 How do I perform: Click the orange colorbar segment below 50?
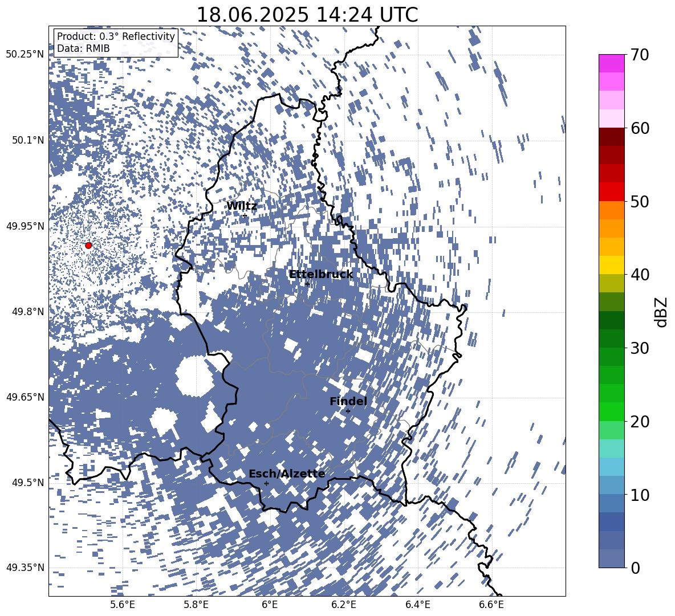click(x=612, y=210)
